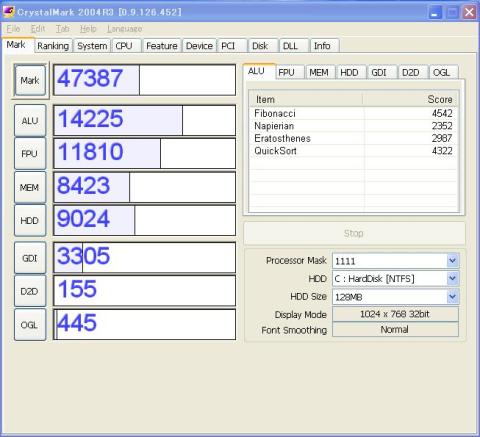The image size is (480, 437).
Task: Open the File menu
Action: (x=13, y=29)
